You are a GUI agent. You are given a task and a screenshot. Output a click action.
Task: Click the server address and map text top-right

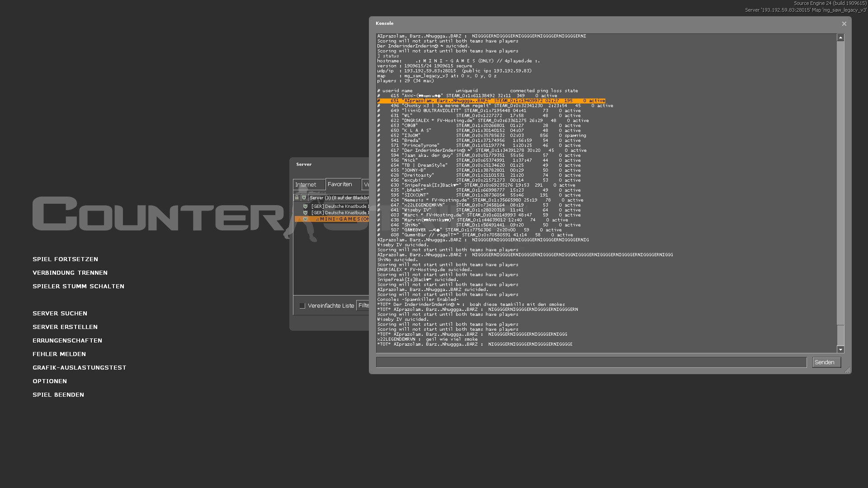[x=806, y=10]
